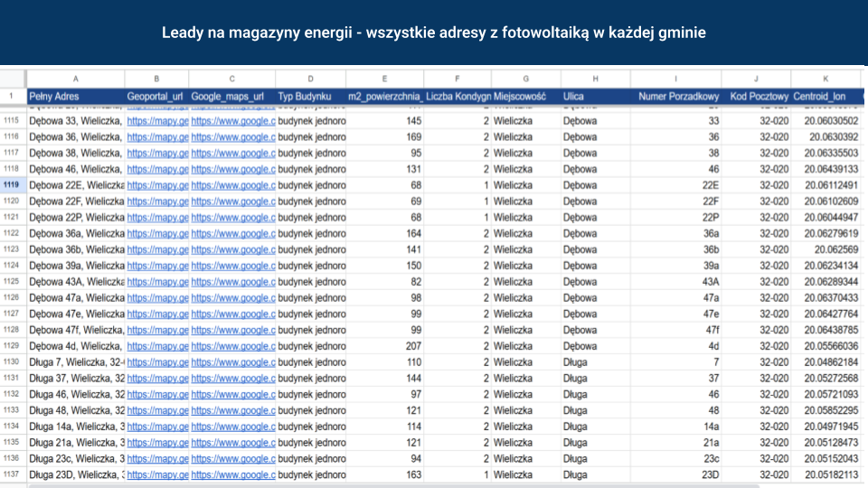Open the Google Maps link for Długa 14a
Viewport: 868px width, 488px height.
(233, 426)
